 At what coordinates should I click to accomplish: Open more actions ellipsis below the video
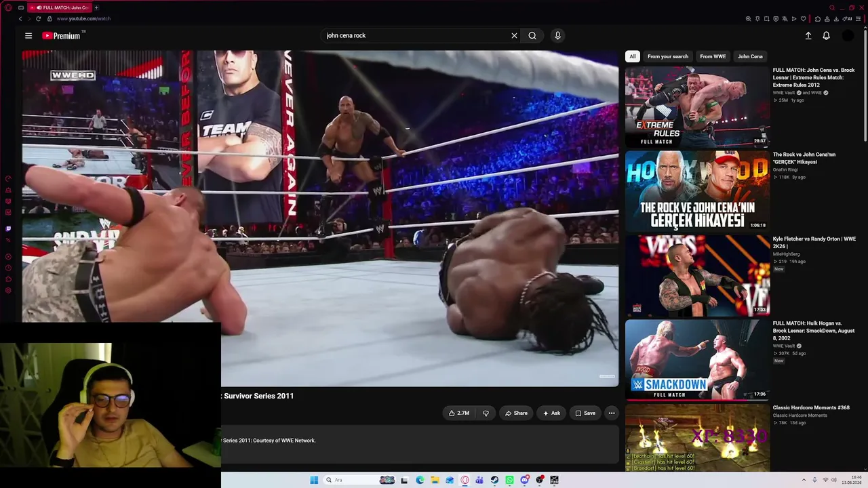tap(612, 413)
